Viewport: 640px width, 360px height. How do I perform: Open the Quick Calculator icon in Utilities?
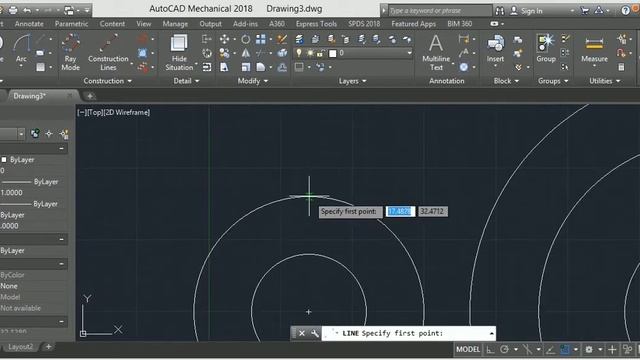621,67
